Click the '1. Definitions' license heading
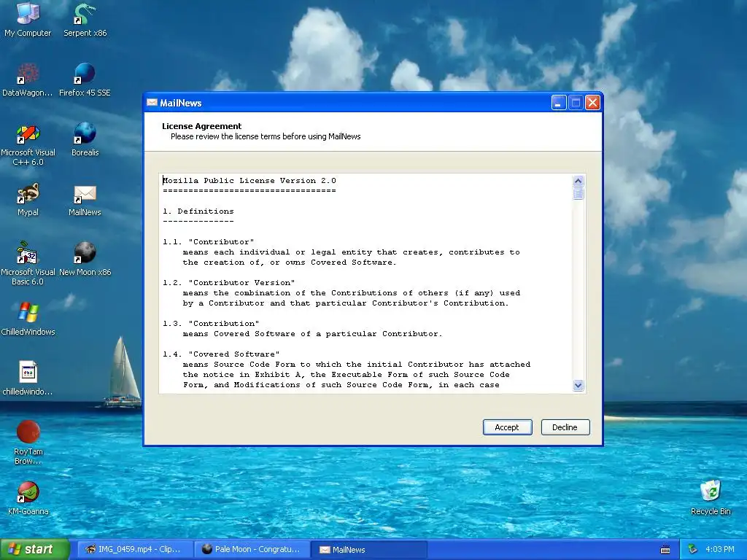747x560 pixels. click(198, 211)
